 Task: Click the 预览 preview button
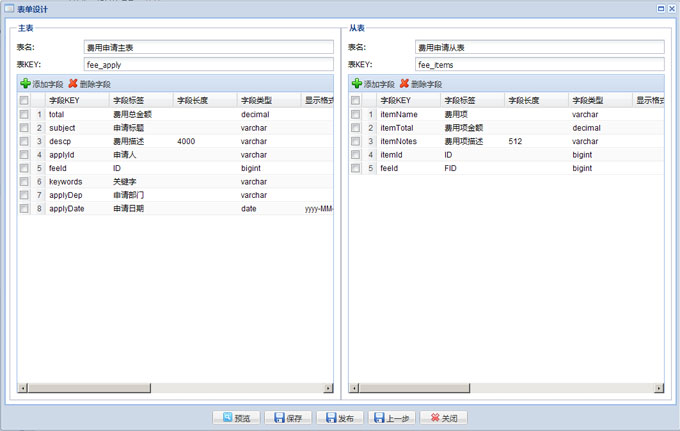pyautogui.click(x=236, y=418)
